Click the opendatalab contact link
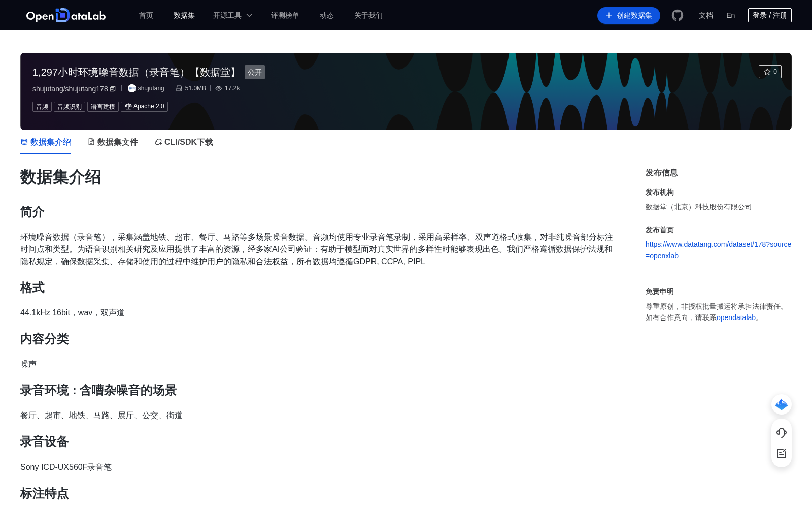The width and height of the screenshot is (812, 508). (x=736, y=317)
